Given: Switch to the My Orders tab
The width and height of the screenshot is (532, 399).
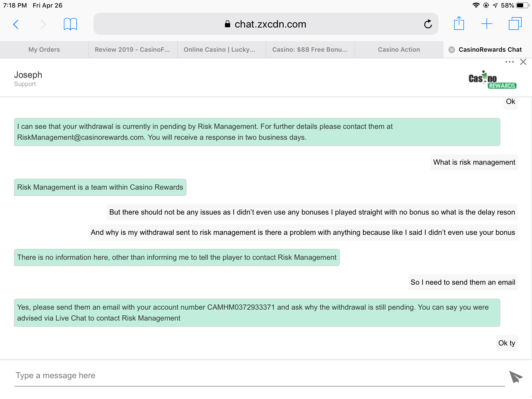Looking at the screenshot, I should [44, 50].
